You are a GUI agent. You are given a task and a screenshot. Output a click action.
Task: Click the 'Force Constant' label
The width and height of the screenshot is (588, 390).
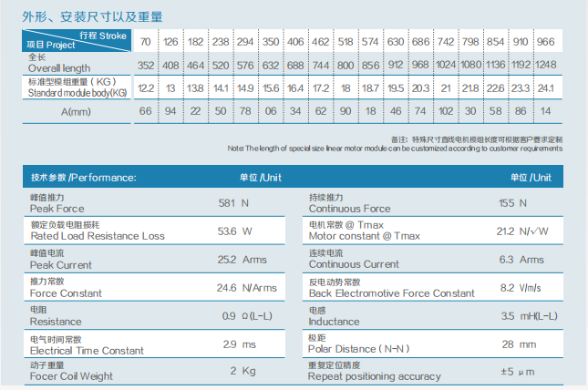[x=66, y=293]
